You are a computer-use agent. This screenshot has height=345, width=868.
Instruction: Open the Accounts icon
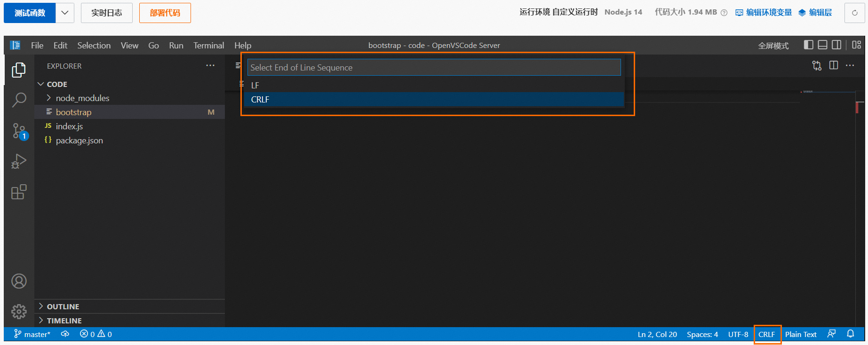[x=19, y=281]
